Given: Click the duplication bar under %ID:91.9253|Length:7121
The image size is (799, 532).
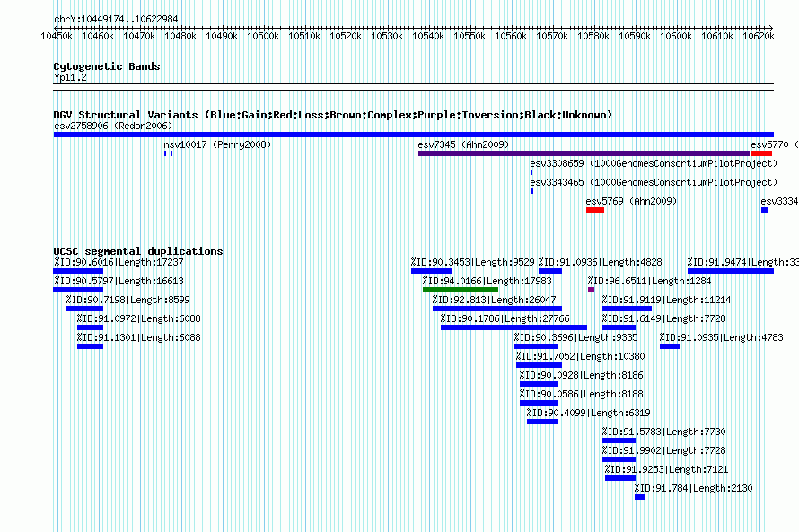Looking at the screenshot, I should pyautogui.click(x=620, y=478).
